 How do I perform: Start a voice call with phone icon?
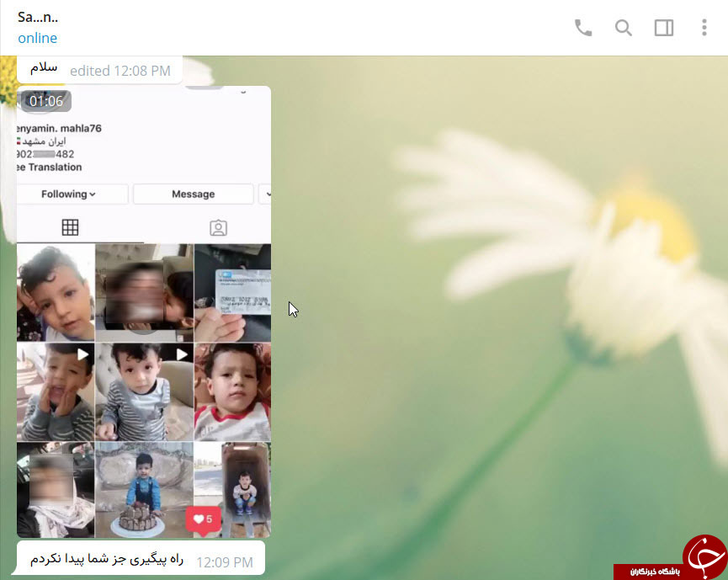point(582,28)
